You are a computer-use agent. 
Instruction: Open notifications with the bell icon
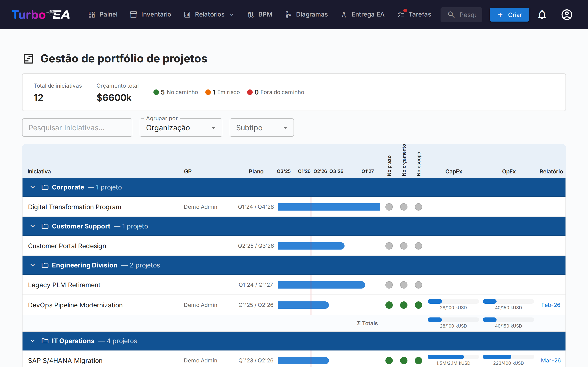point(542,14)
